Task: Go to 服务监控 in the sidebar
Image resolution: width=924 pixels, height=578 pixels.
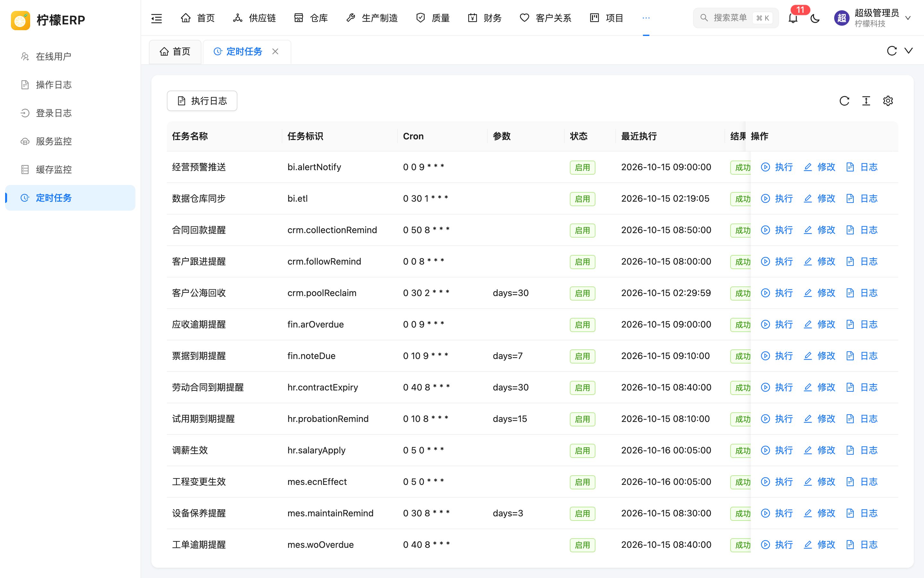Action: click(x=70, y=141)
